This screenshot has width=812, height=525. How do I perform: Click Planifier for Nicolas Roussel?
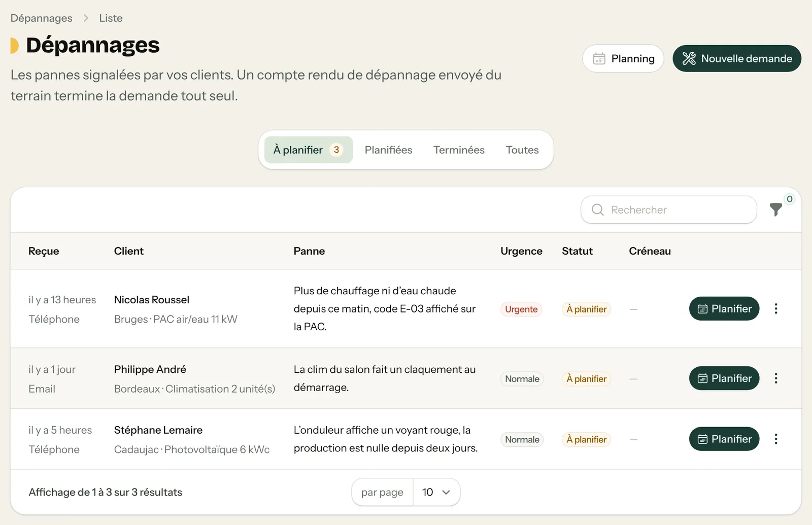[x=724, y=308]
